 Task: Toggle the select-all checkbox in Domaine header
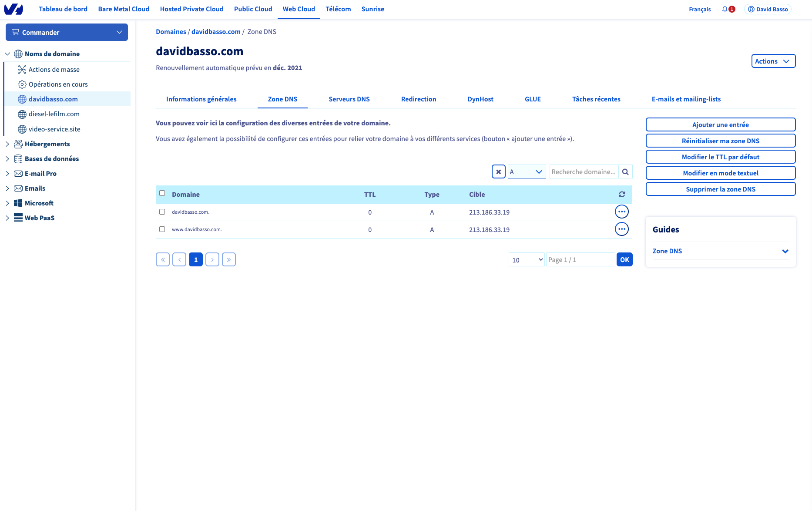162,193
